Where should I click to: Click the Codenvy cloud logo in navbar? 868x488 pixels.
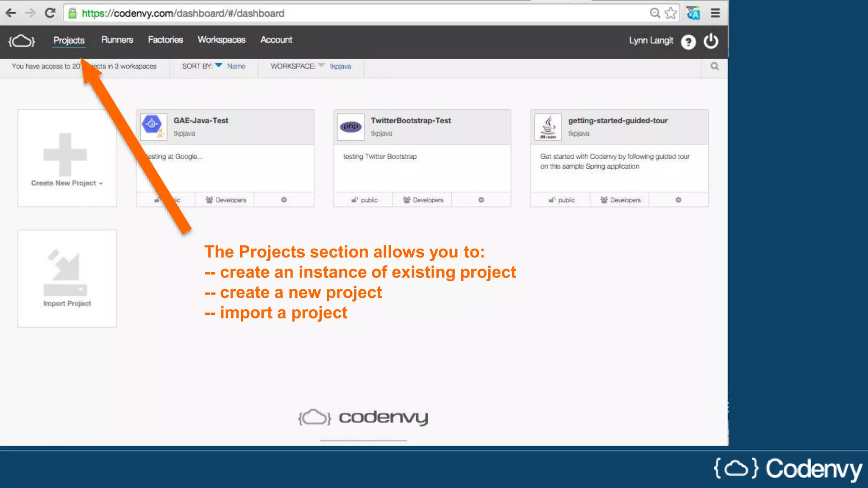click(x=22, y=41)
